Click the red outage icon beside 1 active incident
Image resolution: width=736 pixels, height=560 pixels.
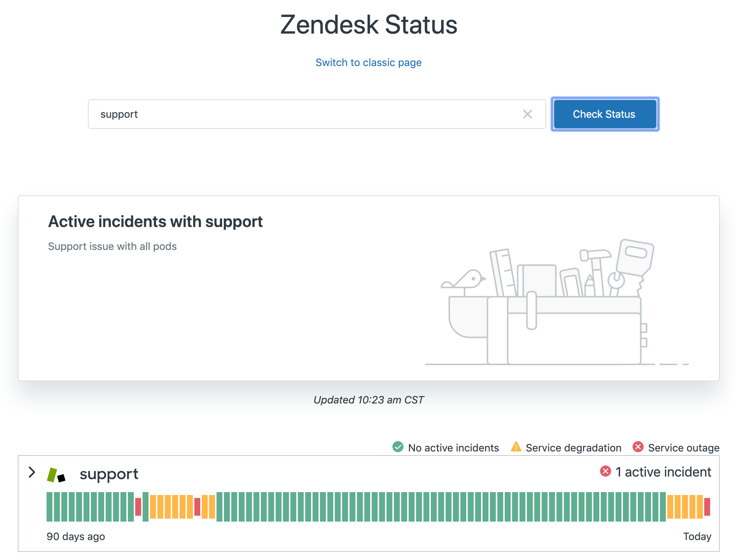605,471
